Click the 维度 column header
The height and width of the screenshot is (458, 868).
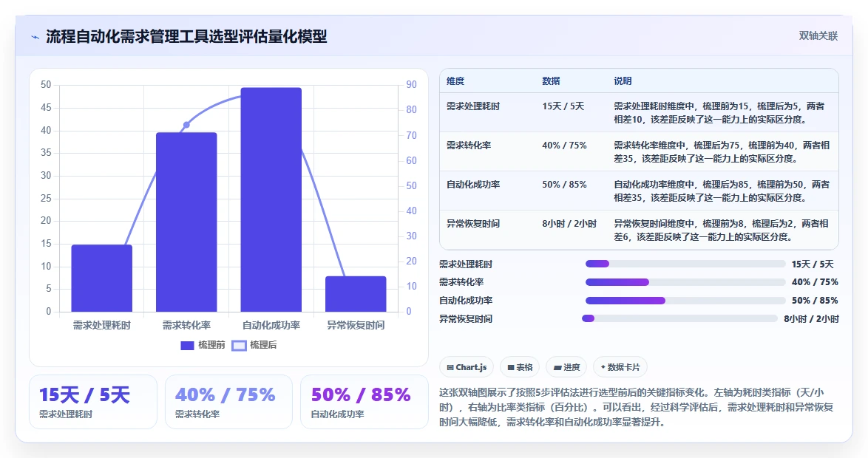tap(455, 81)
